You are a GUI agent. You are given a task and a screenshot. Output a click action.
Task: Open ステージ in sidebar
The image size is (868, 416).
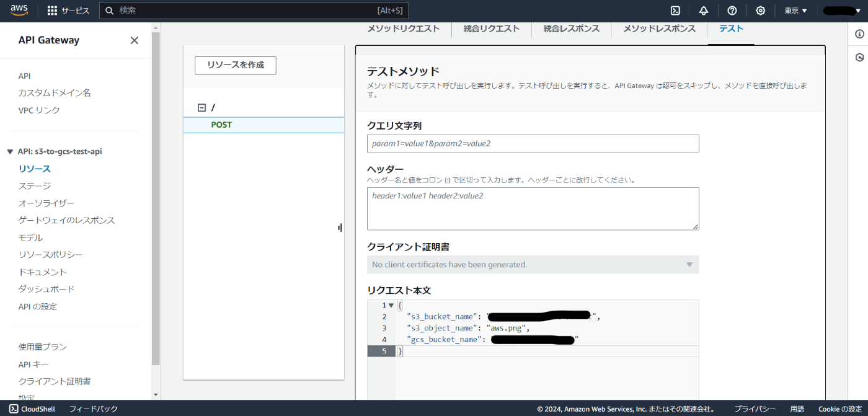click(34, 186)
